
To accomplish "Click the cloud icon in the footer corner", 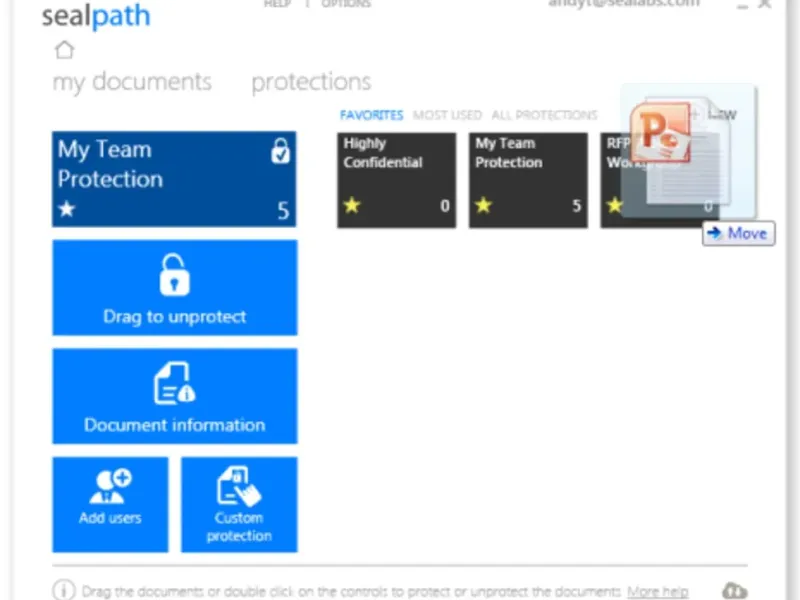I will [735, 591].
